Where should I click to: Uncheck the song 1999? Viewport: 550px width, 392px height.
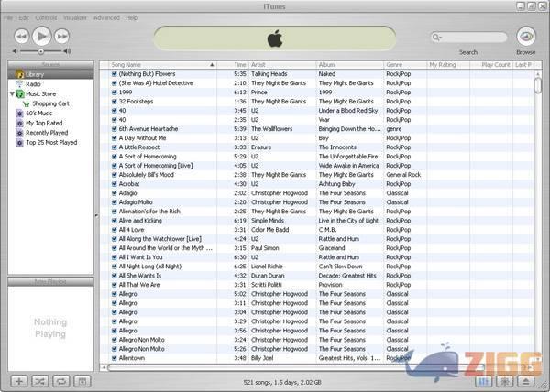click(114, 93)
